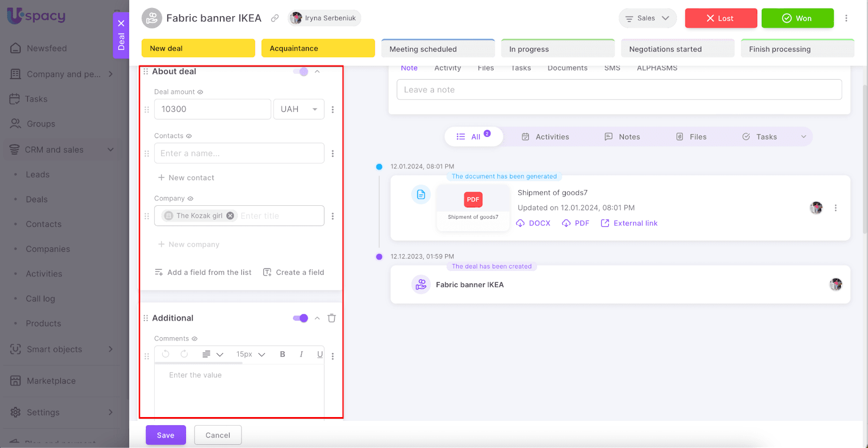Image resolution: width=868 pixels, height=448 pixels.
Task: Delete the Additional section with trash icon
Action: pos(331,318)
